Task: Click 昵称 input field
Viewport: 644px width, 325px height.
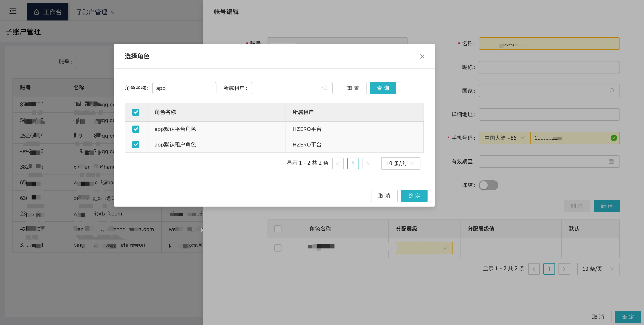Action: (x=549, y=67)
